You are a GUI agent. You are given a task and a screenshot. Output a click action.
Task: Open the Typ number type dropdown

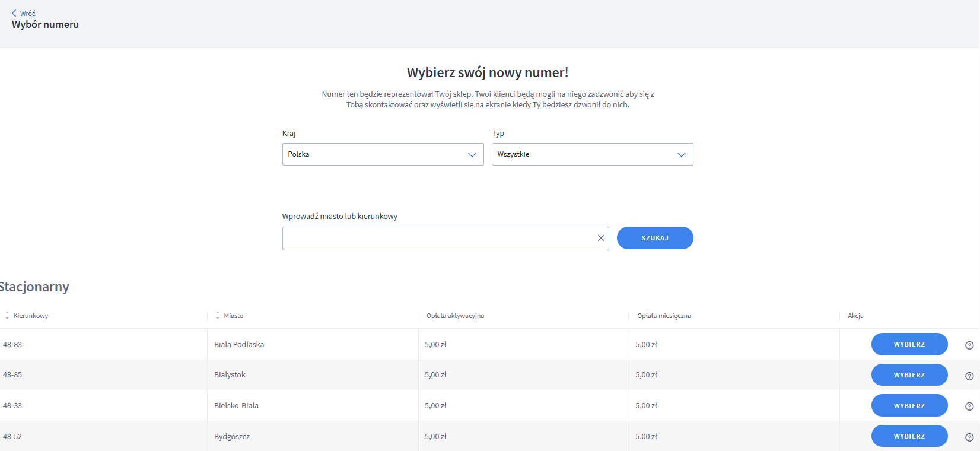click(592, 154)
